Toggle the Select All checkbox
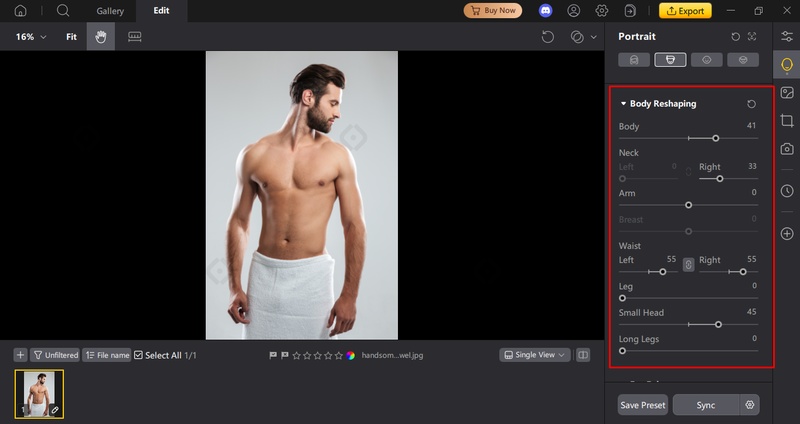Screen dimensions: 800x424 pos(139,355)
